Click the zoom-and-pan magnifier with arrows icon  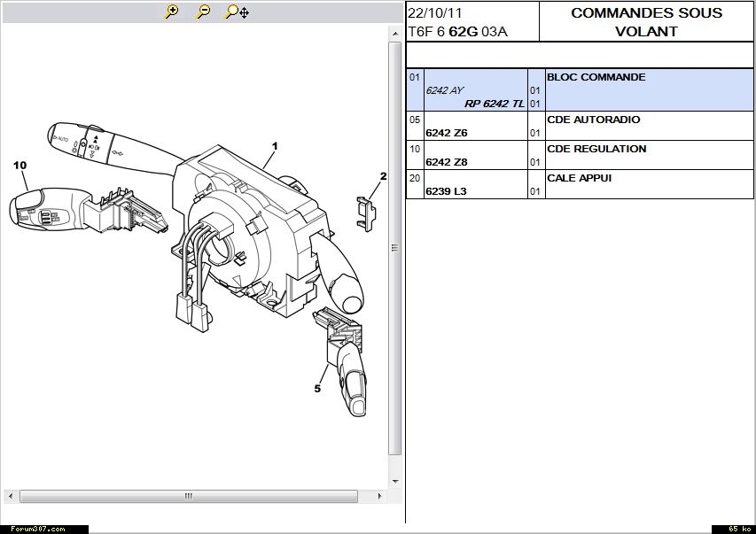point(237,12)
